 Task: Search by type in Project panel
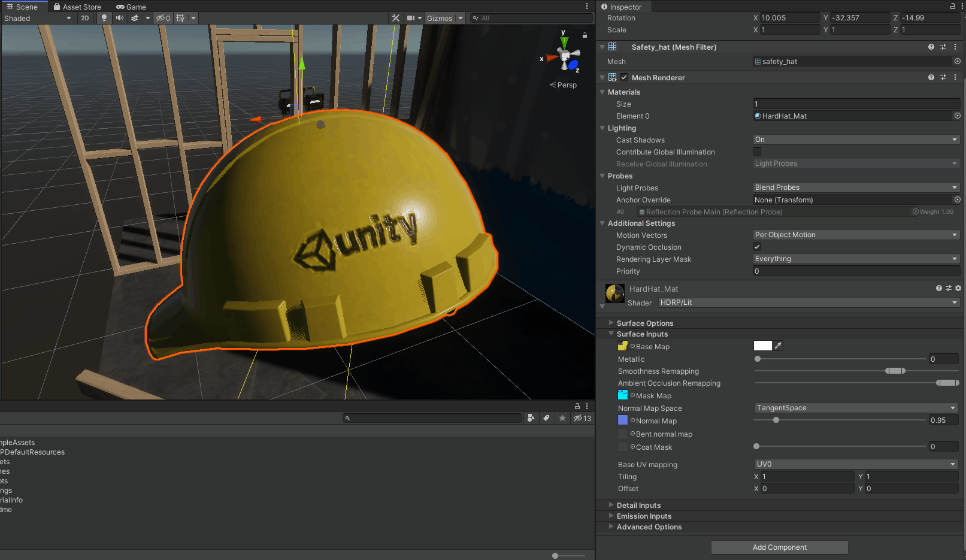[x=531, y=418]
